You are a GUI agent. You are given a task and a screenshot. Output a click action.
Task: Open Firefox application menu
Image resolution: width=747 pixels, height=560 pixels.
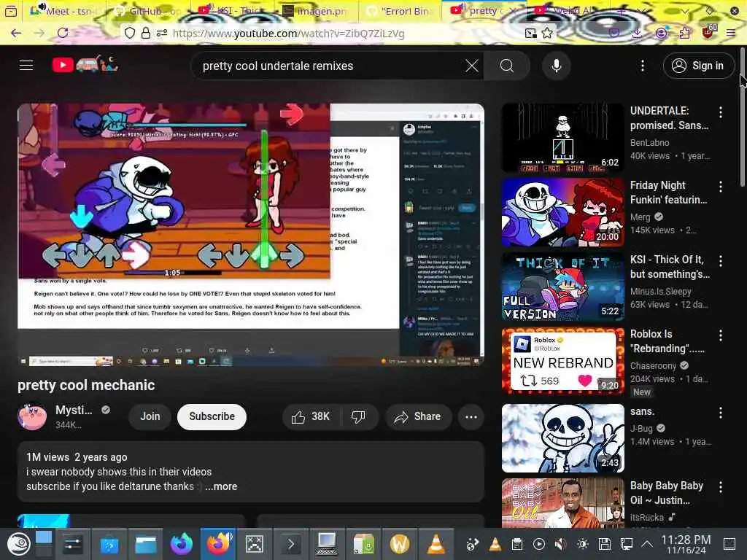click(731, 33)
